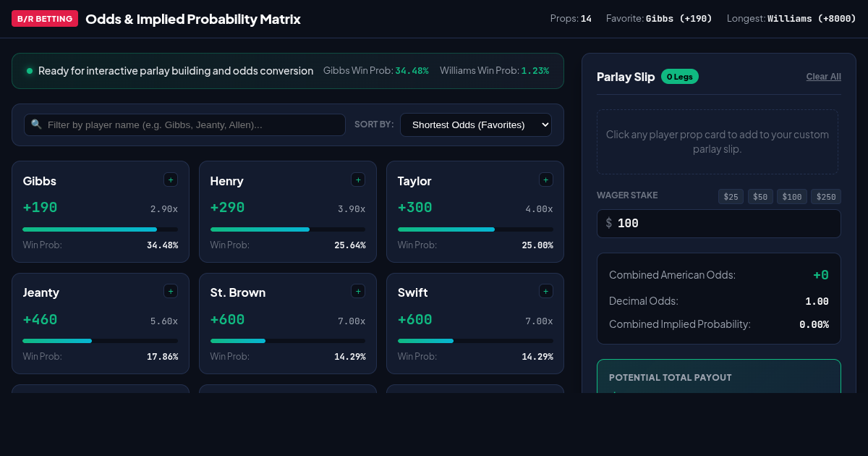Click the 25.64% win probability value
Image resolution: width=868 pixels, height=456 pixels.
[x=350, y=245]
